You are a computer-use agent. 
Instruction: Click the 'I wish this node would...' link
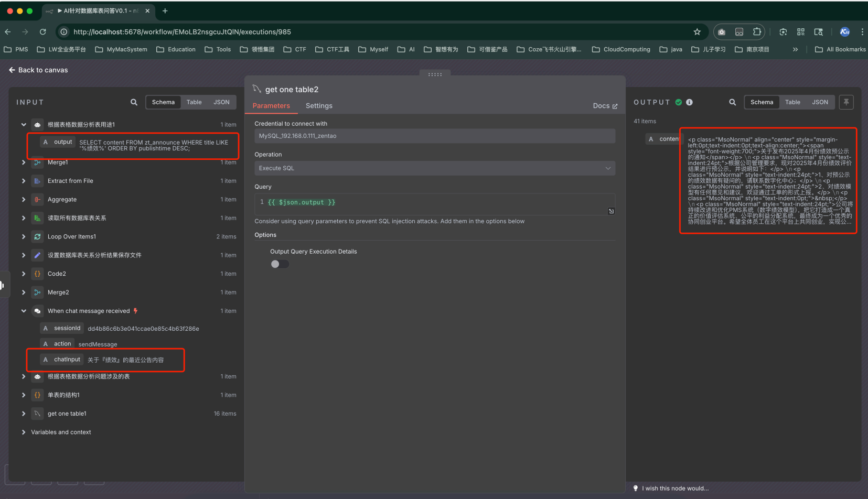pos(675,489)
